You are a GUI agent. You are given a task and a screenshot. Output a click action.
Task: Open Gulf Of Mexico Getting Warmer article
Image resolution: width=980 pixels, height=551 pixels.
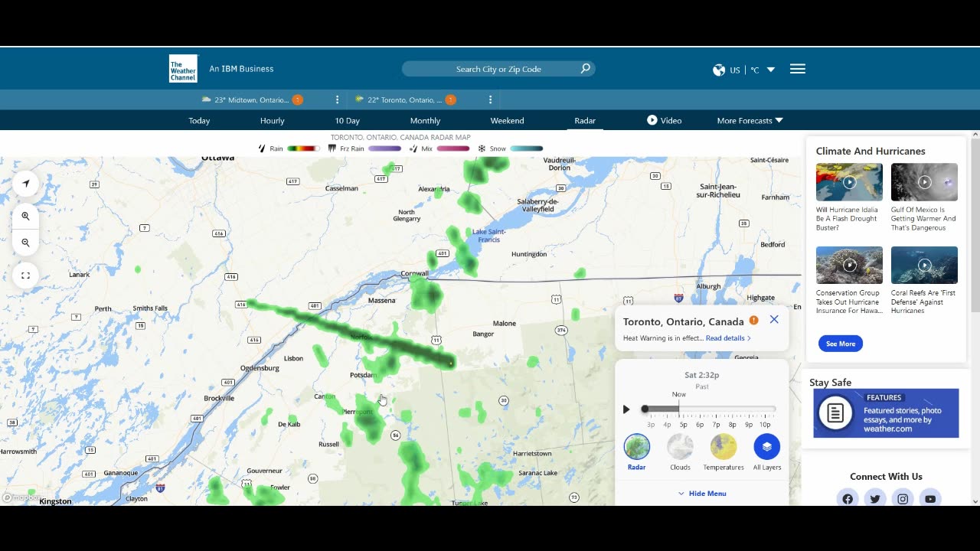923,219
